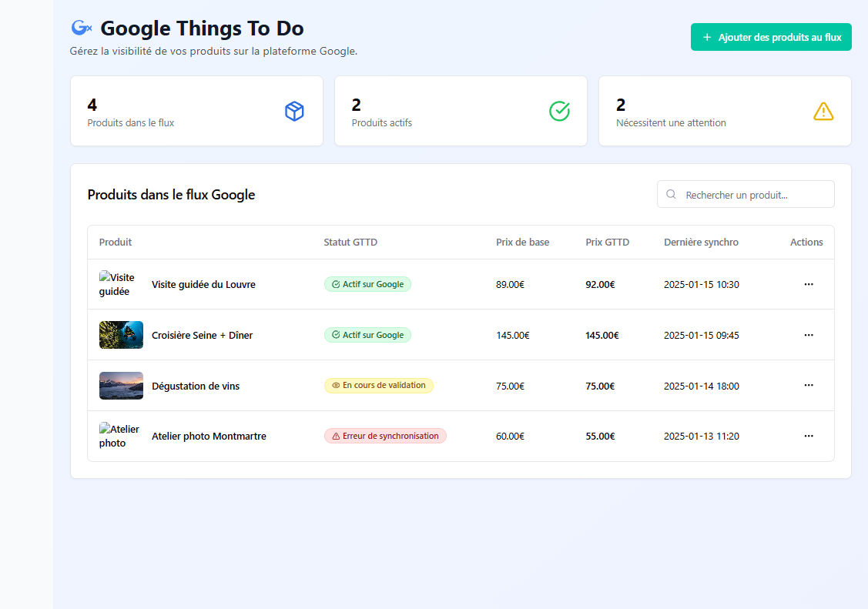Open actions menu for Croisière Seine + Dîner

click(808, 335)
